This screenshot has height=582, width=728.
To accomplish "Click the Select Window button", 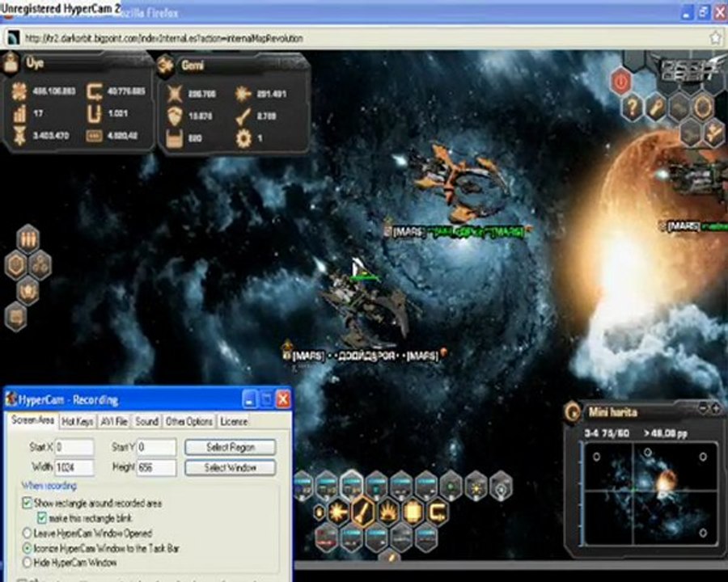I will coord(231,467).
